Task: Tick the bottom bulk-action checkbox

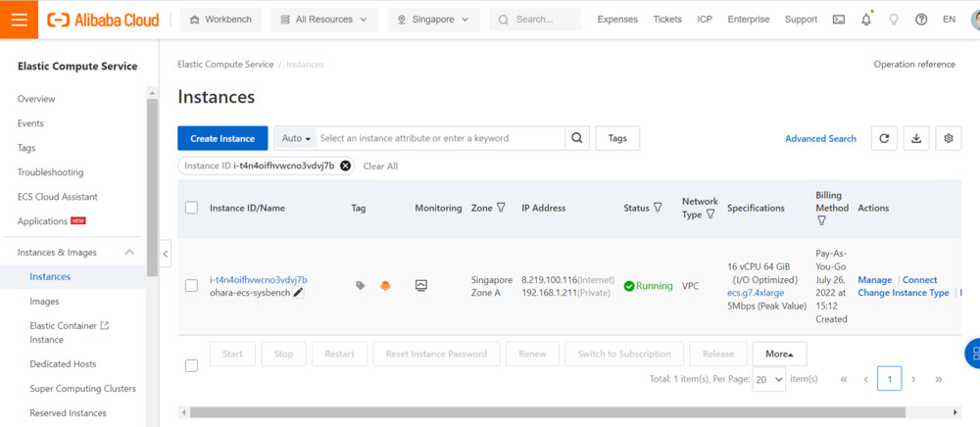Action: [x=191, y=365]
